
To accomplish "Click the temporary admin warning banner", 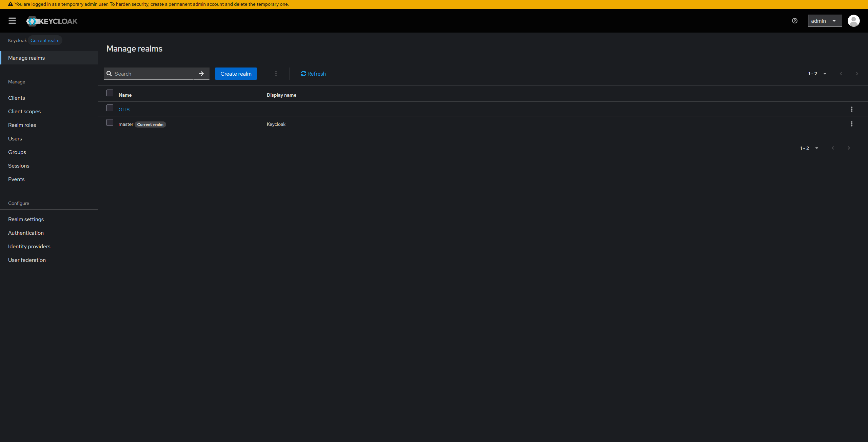I will tap(434, 4).
